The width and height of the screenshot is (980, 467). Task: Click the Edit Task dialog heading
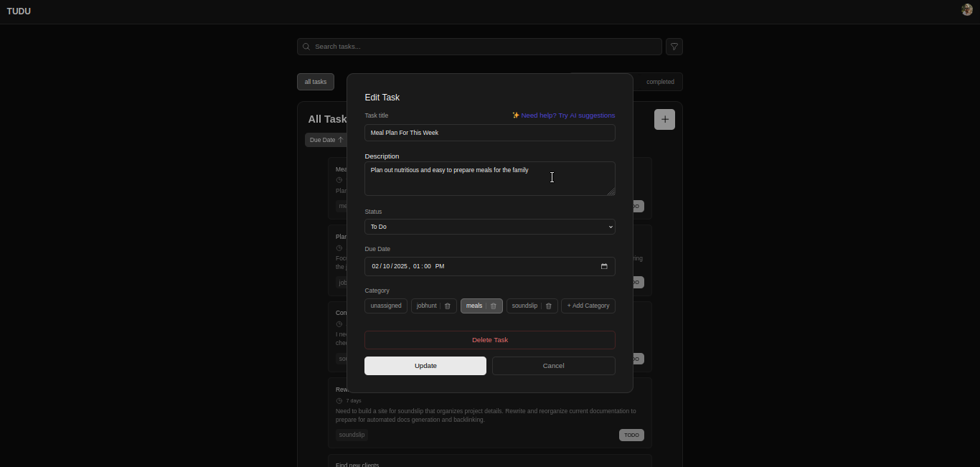coord(382,98)
